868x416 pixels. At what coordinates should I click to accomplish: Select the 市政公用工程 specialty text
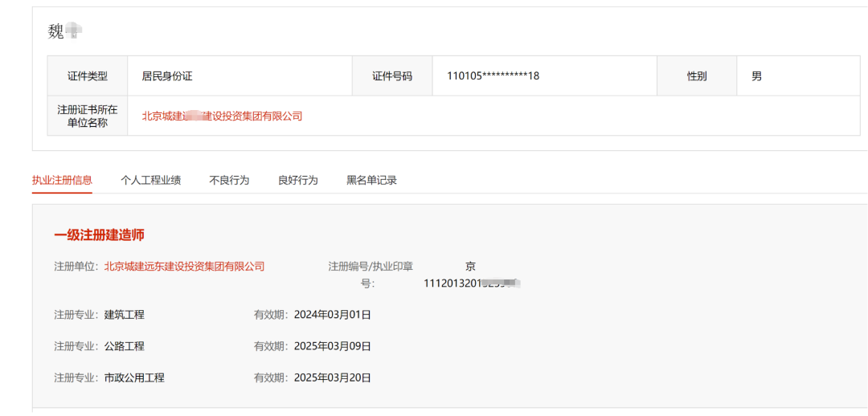pos(134,377)
